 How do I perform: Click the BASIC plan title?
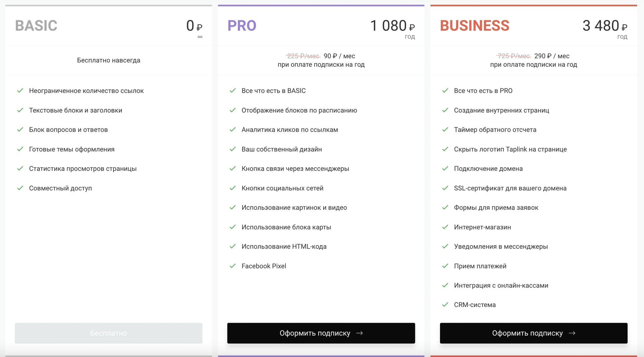coord(36,26)
